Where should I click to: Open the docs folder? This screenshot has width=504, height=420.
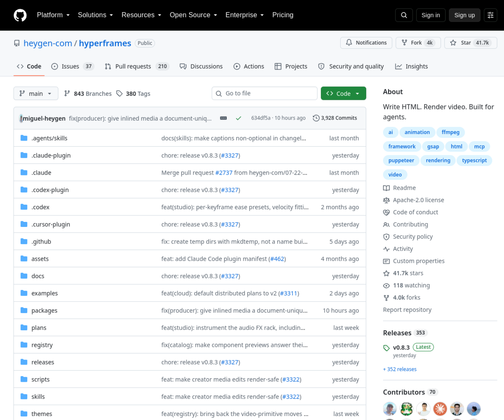tap(38, 276)
